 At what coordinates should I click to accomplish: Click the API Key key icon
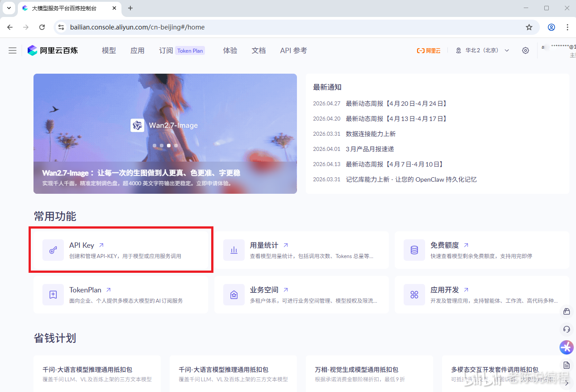click(53, 250)
